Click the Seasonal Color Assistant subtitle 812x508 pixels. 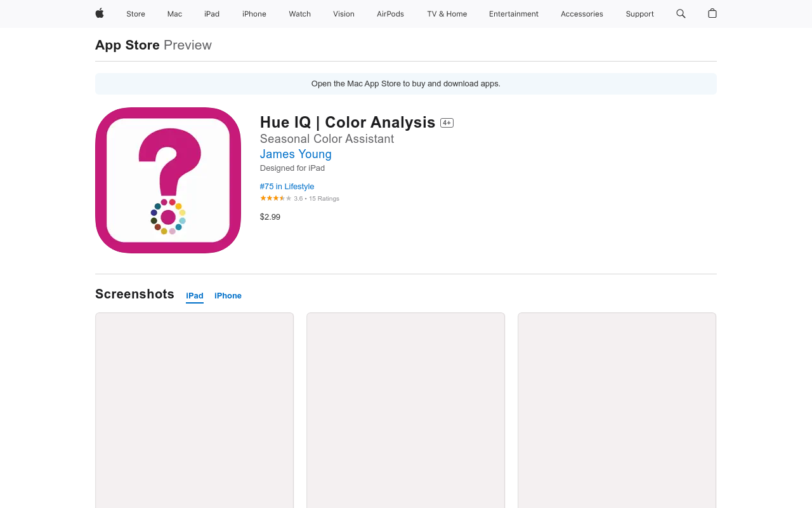(x=327, y=139)
